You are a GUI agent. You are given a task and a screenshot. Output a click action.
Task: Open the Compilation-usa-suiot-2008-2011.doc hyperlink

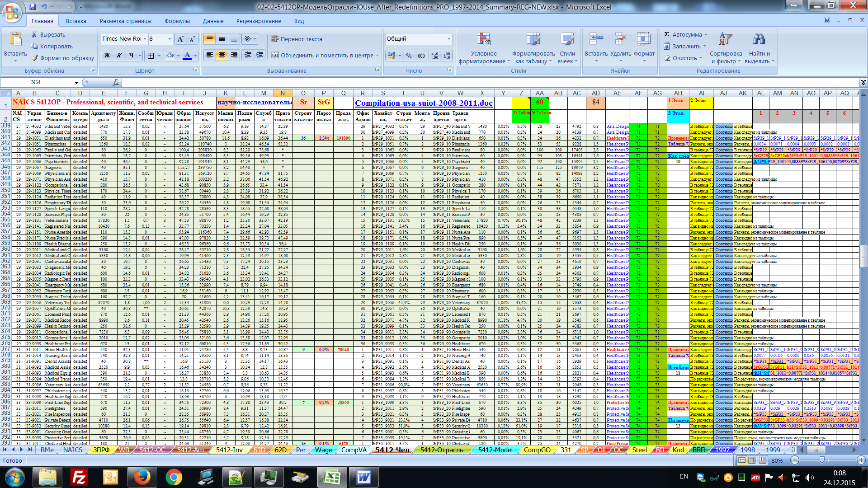424,103
